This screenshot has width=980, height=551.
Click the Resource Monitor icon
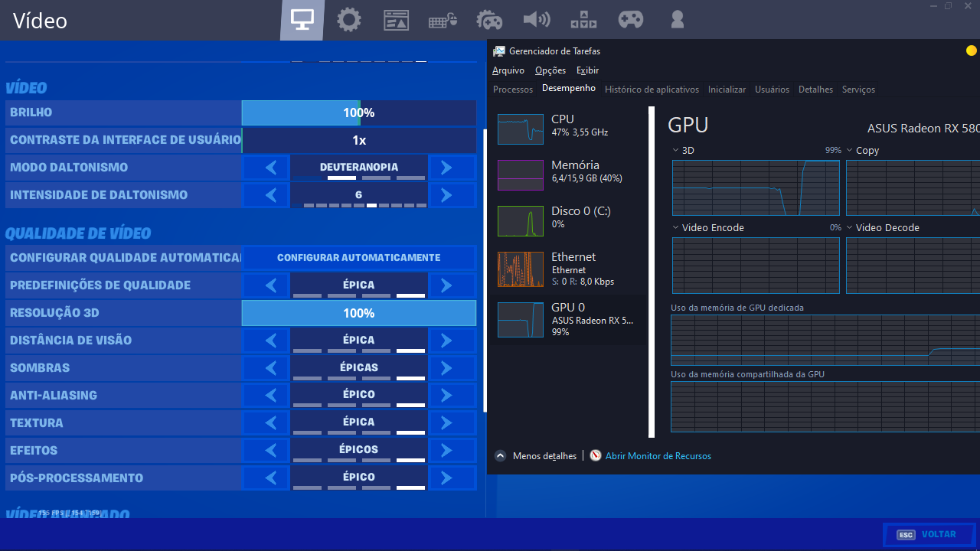(596, 455)
